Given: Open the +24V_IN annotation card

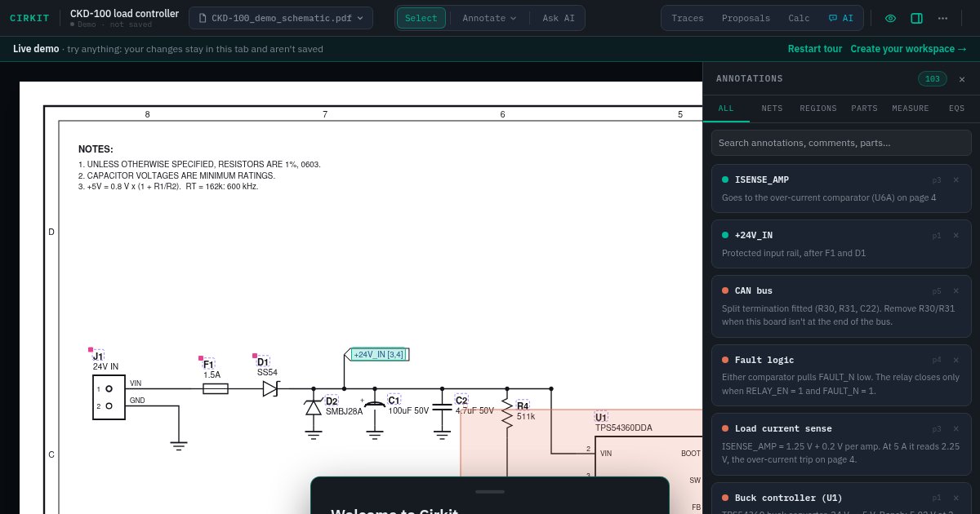Looking at the screenshot, I should pyautogui.click(x=841, y=244).
